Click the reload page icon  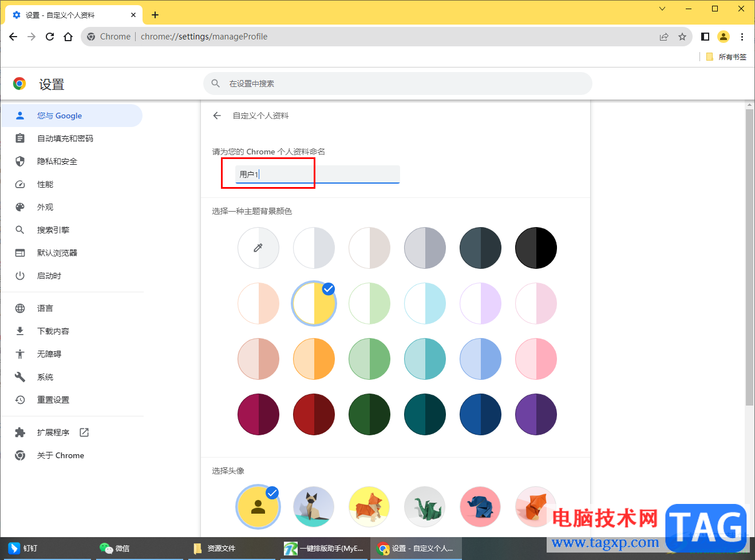pos(49,36)
